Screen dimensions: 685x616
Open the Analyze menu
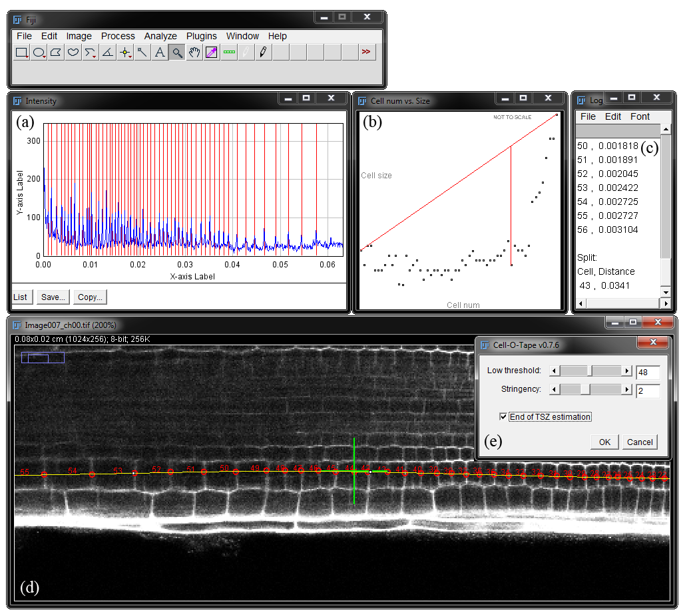coord(160,36)
